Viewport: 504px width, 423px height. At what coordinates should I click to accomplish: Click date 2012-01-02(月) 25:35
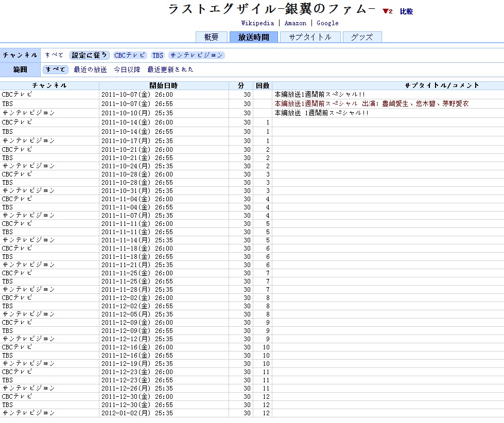point(137,413)
